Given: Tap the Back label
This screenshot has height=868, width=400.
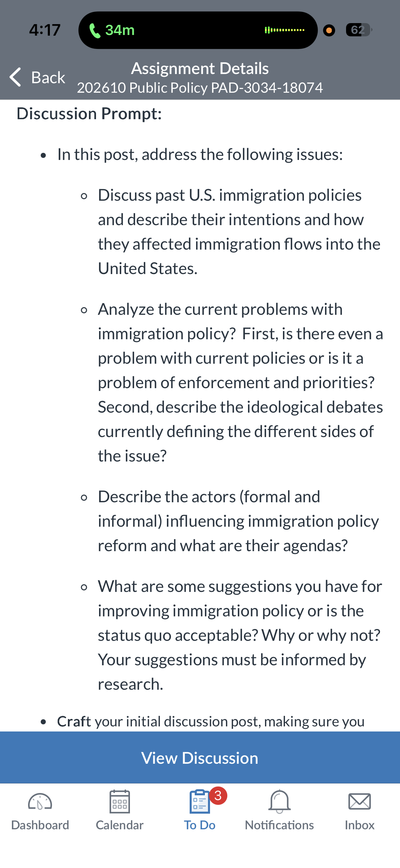Looking at the screenshot, I should click(48, 77).
